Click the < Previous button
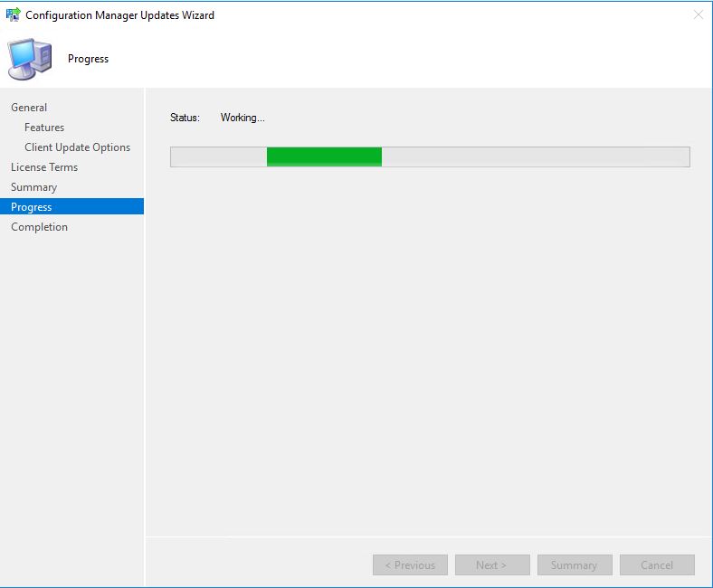The width and height of the screenshot is (713, 588). pos(410,564)
